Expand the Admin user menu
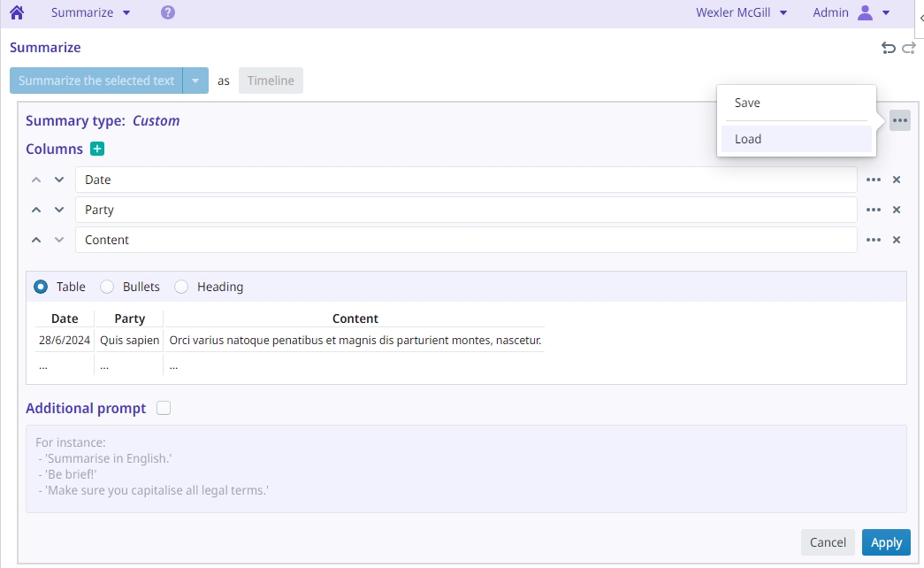 851,13
